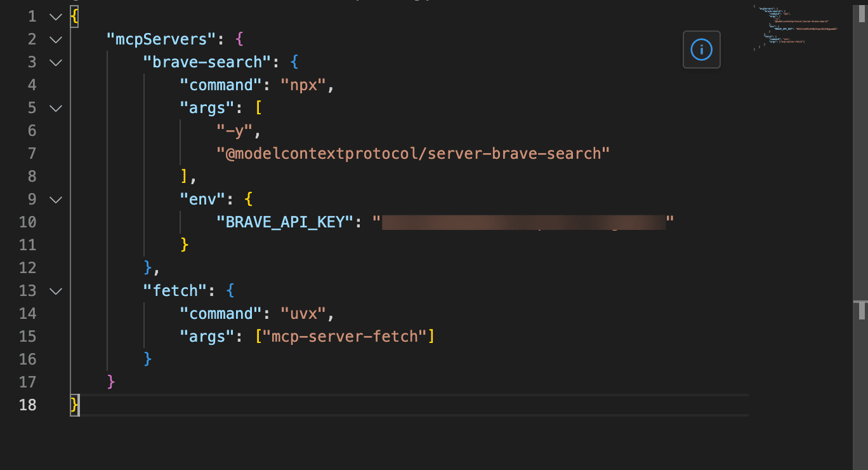Click line number 7 in the gutter
The width and height of the screenshot is (868, 470).
[x=32, y=154]
